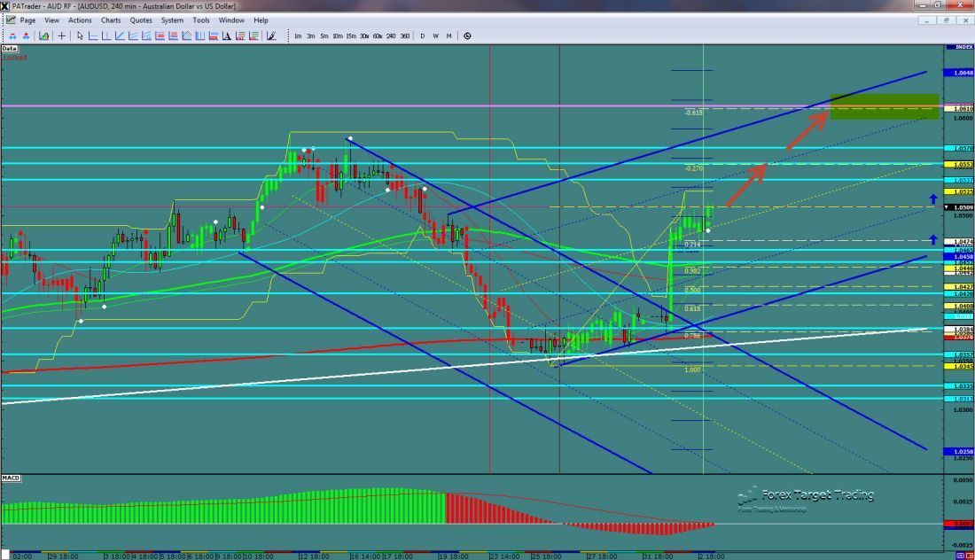The image size is (975, 560).
Task: Open the Page menu
Action: pos(27,19)
